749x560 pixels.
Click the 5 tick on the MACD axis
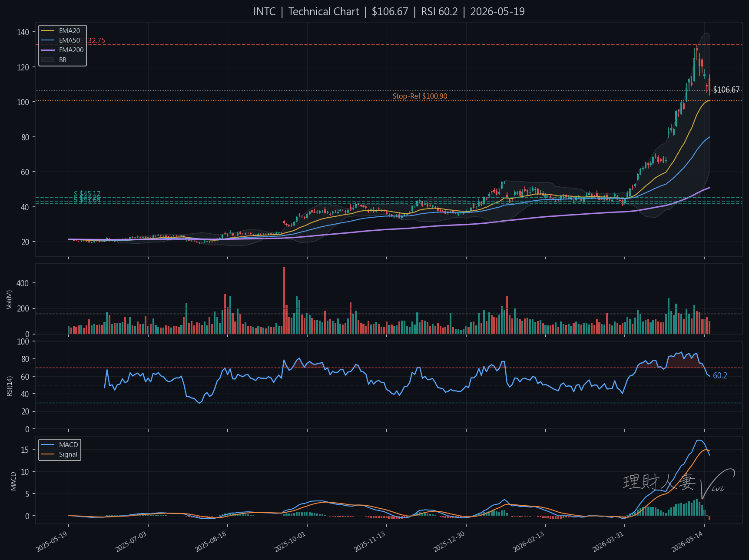pyautogui.click(x=27, y=494)
